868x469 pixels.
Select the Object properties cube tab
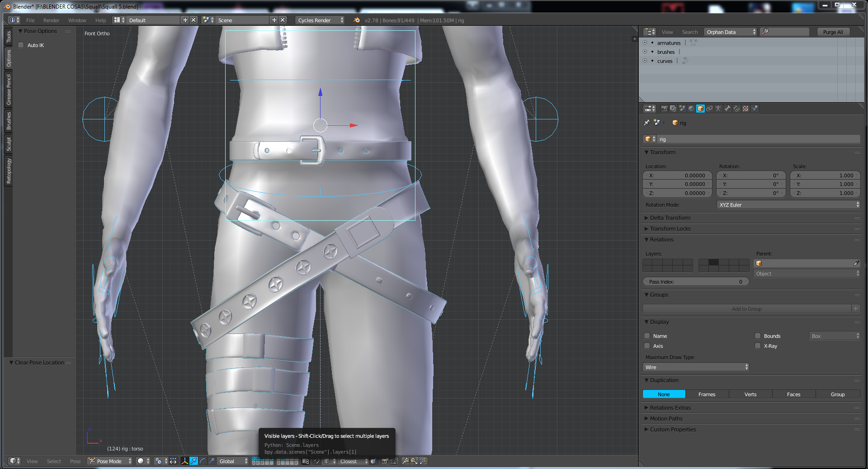pos(700,109)
